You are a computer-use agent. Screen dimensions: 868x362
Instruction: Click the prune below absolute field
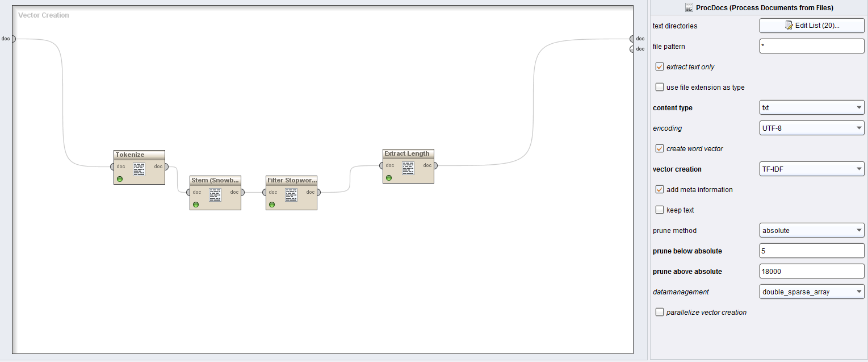click(811, 251)
